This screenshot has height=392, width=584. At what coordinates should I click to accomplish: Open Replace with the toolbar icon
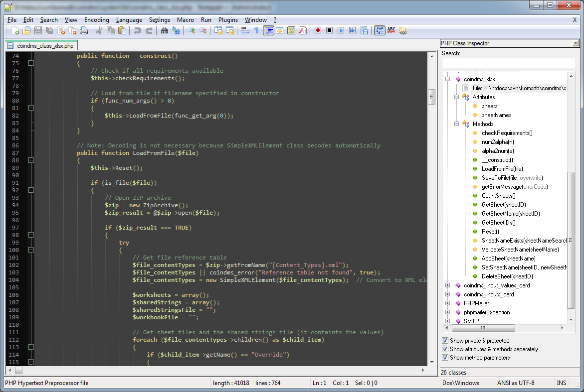pyautogui.click(x=176, y=31)
